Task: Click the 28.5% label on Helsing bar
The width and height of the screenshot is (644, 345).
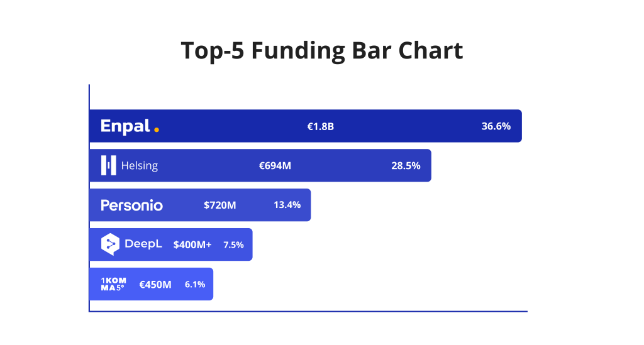Action: tap(405, 166)
